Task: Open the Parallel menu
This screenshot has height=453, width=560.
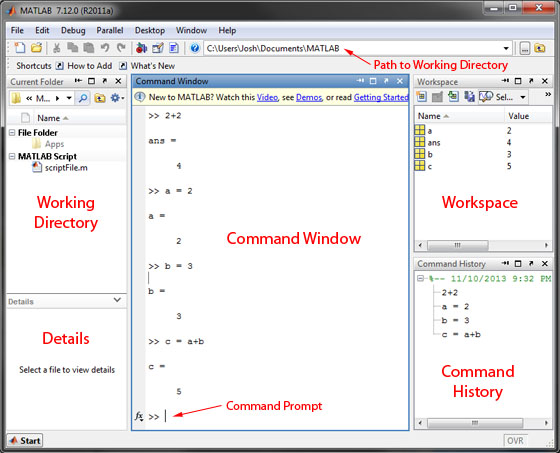Action: coord(110,30)
